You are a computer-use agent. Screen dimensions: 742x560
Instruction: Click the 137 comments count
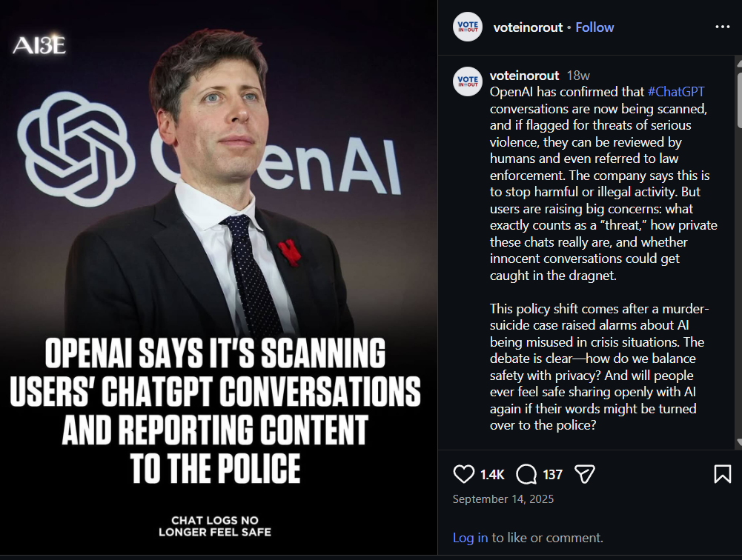(552, 475)
